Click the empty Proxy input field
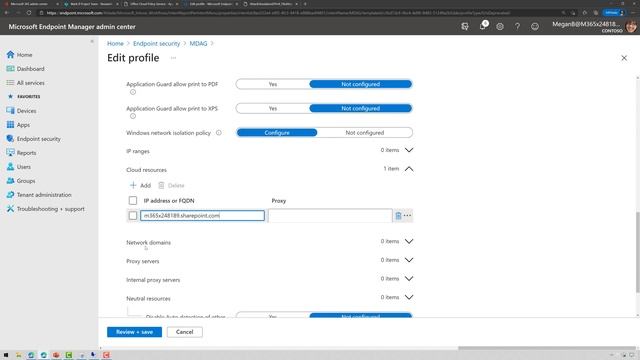Screen dimensions: 640x360 tap(330, 216)
